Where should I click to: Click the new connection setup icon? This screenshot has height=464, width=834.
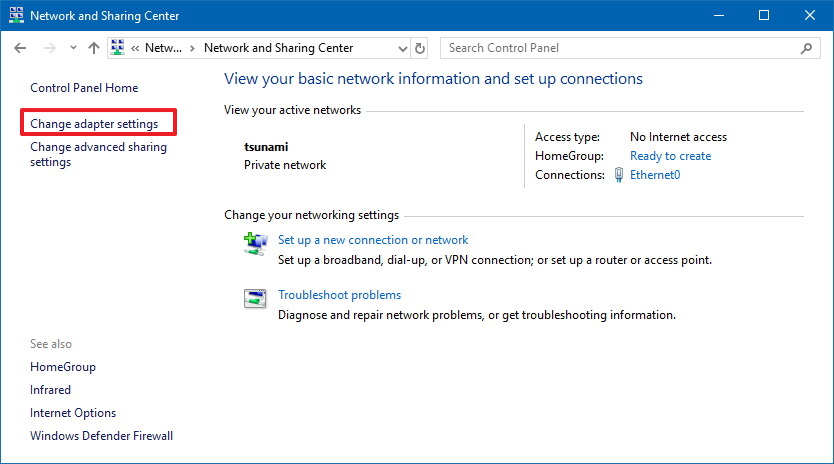coord(256,243)
